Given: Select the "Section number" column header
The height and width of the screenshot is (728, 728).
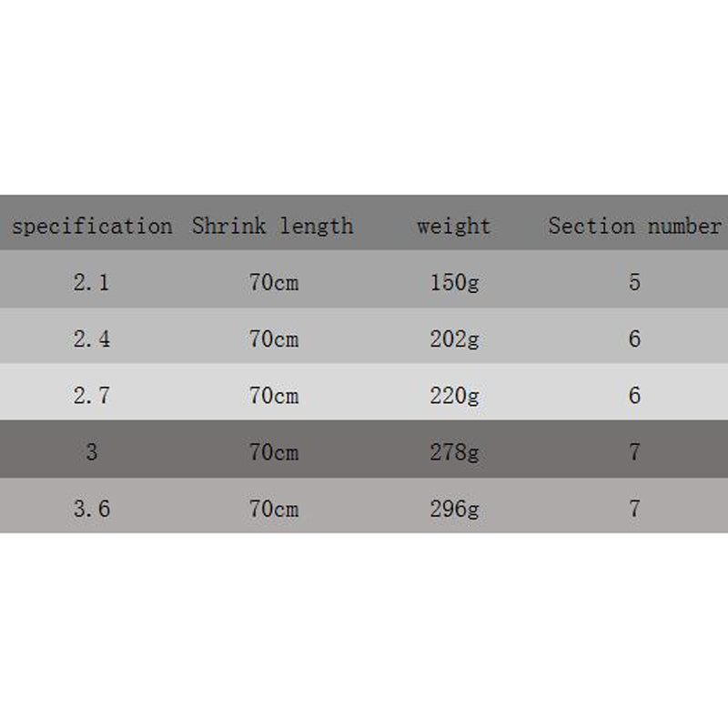Looking at the screenshot, I should [x=634, y=226].
